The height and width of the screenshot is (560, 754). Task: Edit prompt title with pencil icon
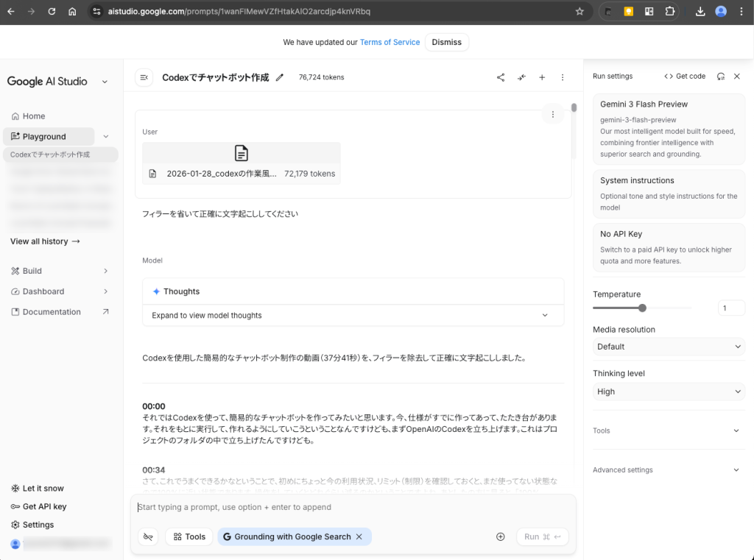tap(279, 77)
